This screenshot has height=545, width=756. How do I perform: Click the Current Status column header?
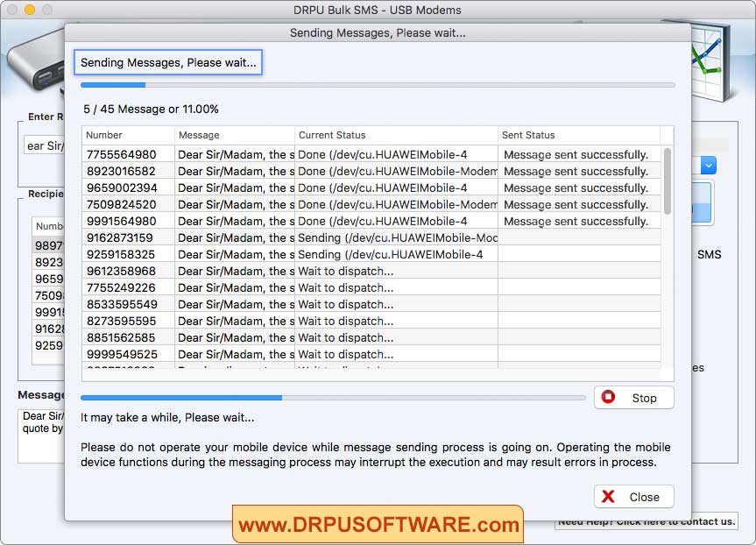[x=396, y=136]
